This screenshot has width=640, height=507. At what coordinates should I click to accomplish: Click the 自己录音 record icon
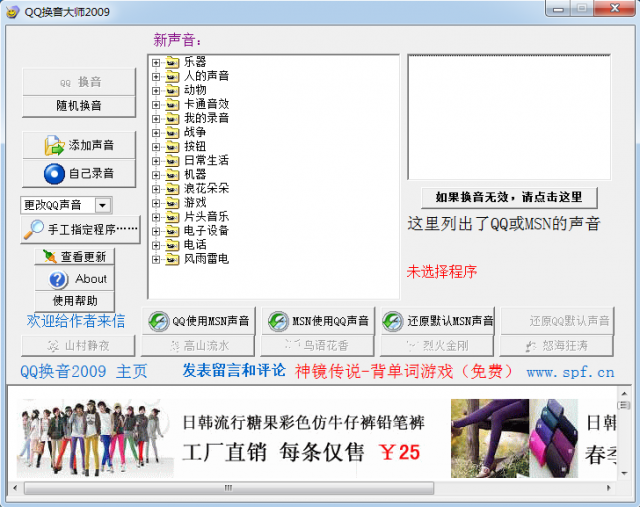(54, 174)
